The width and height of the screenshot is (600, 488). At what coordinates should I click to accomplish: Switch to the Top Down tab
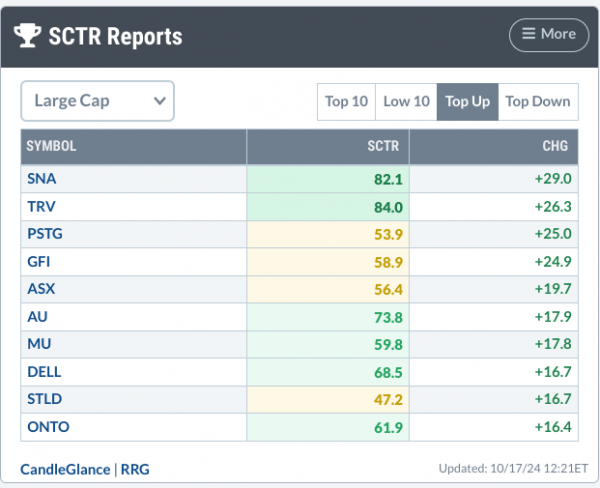pyautogui.click(x=538, y=102)
